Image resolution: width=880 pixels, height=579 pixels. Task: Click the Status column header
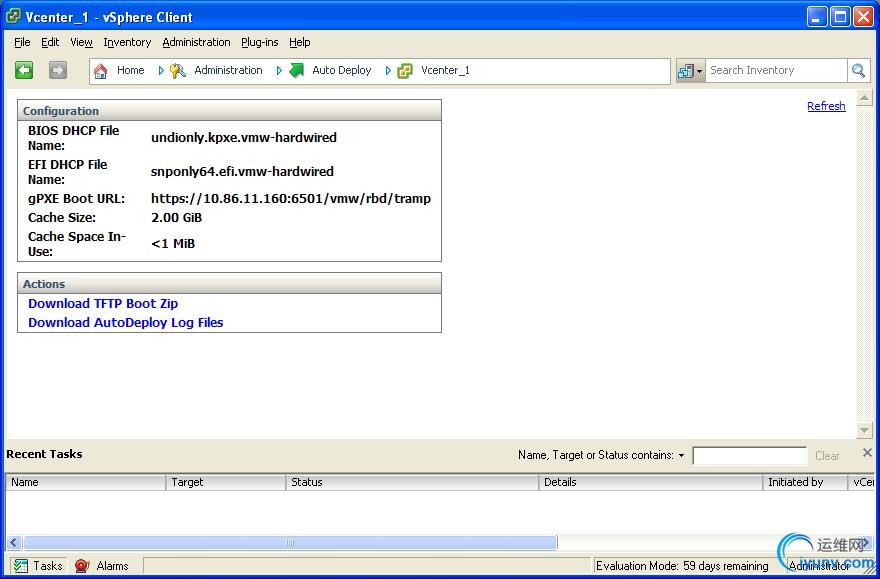point(412,482)
